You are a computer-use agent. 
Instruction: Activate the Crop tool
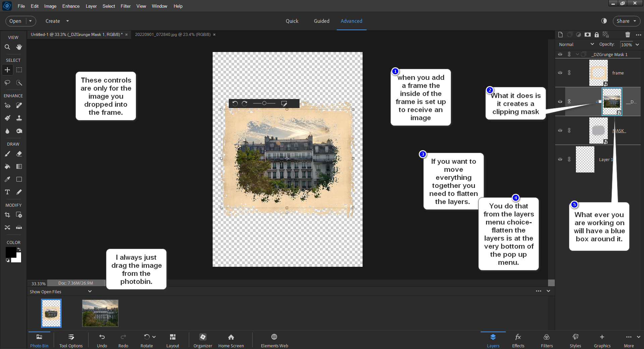[x=7, y=215]
